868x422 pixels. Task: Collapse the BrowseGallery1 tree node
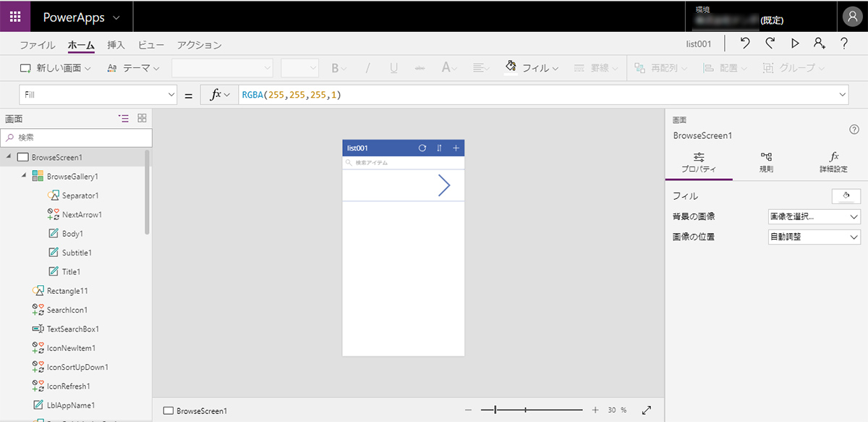click(x=24, y=176)
